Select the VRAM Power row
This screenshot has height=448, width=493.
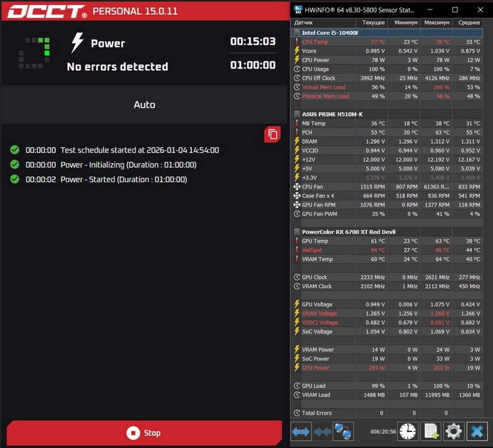pos(387,350)
